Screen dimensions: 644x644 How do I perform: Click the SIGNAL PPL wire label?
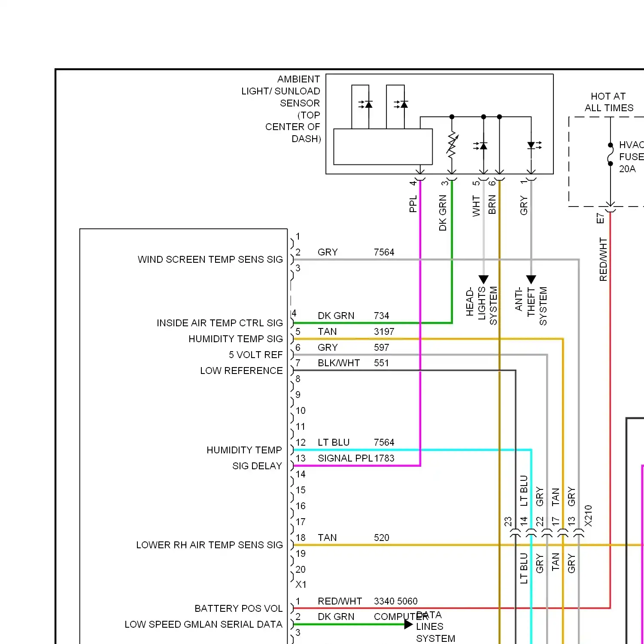[x=345, y=458]
